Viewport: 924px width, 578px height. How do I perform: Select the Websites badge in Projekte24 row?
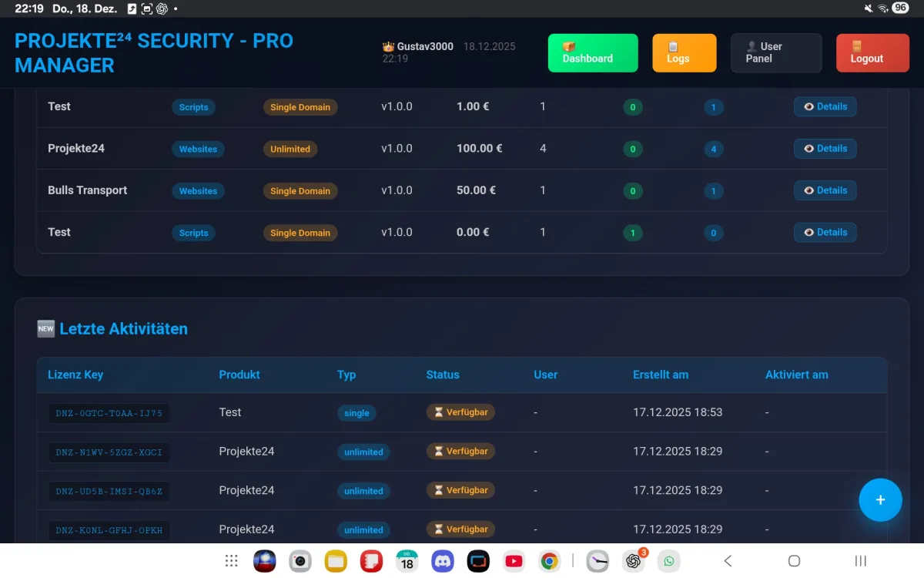point(198,149)
